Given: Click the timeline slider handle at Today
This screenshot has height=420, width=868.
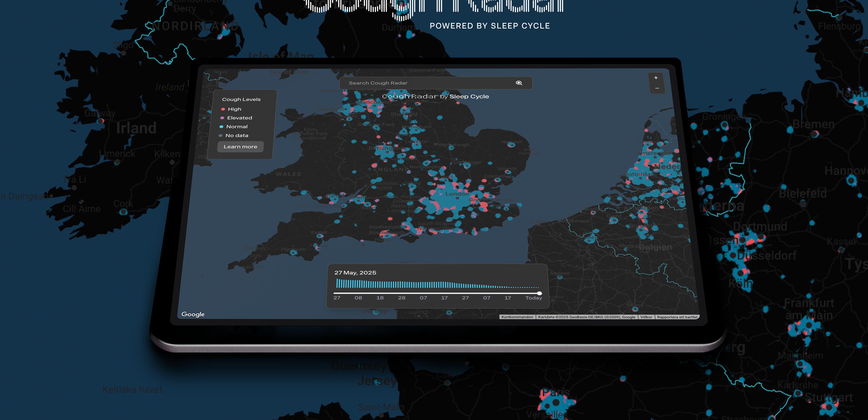Looking at the screenshot, I should pyautogui.click(x=540, y=293).
